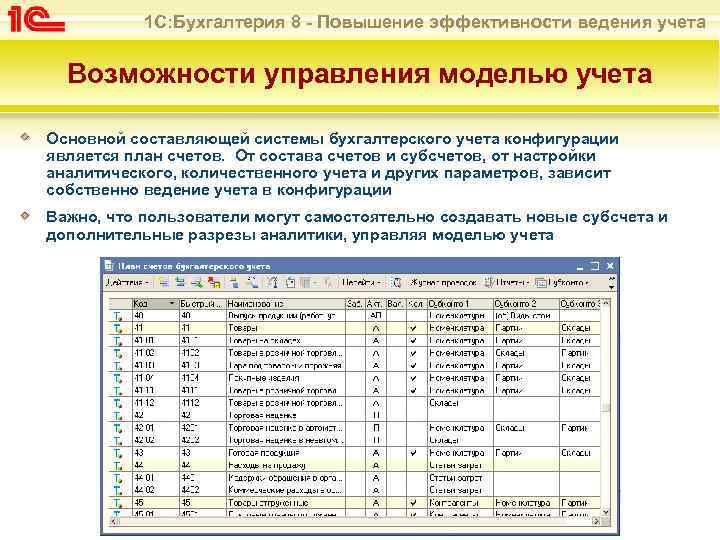Toggle quantity checkmark for account 41.11
The height and width of the screenshot is (540, 720).
click(414, 391)
